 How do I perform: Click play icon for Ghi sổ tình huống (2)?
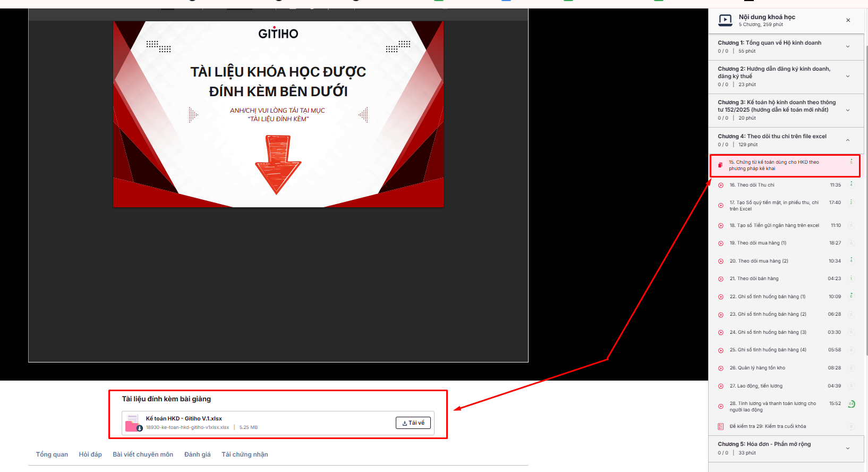click(x=721, y=315)
